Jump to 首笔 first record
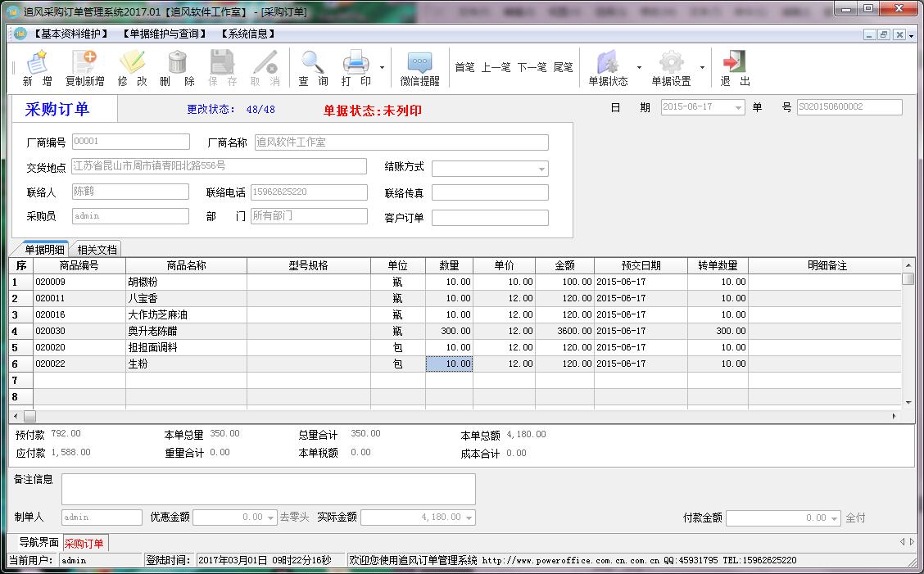Screen dimensions: 924x574 464,67
